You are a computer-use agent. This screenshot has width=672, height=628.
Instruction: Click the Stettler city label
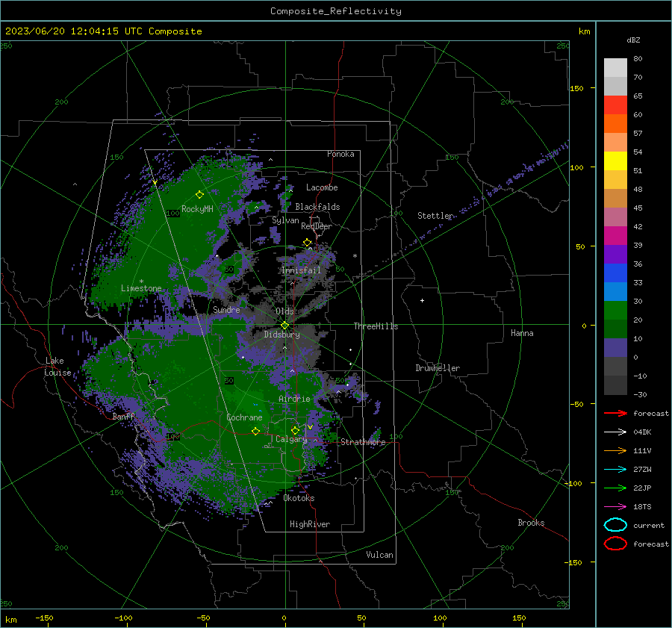click(x=435, y=216)
